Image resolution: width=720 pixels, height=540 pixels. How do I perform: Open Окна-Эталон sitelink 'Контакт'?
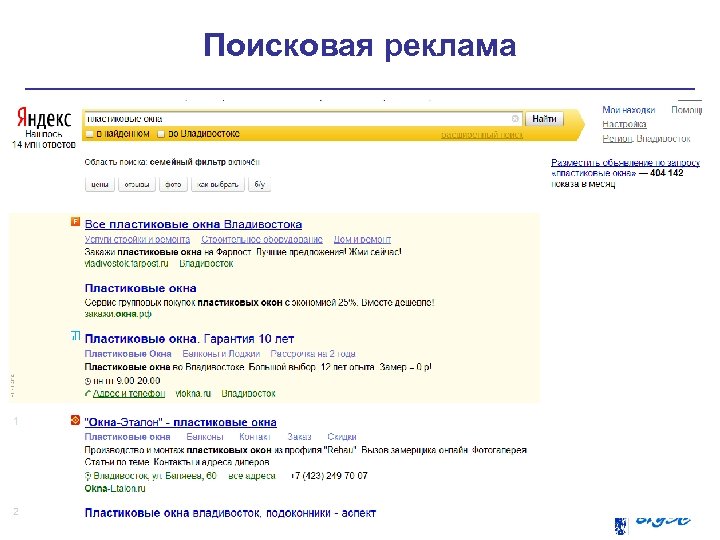coord(255,437)
